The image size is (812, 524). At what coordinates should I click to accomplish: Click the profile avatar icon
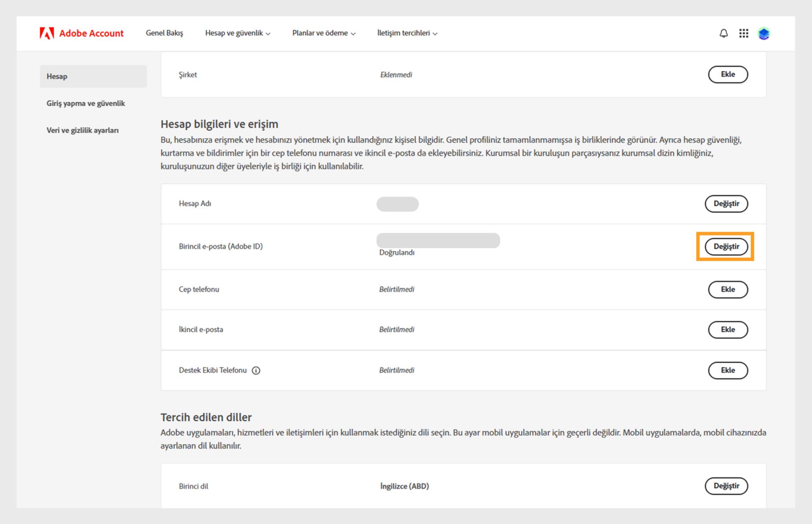[x=764, y=33]
